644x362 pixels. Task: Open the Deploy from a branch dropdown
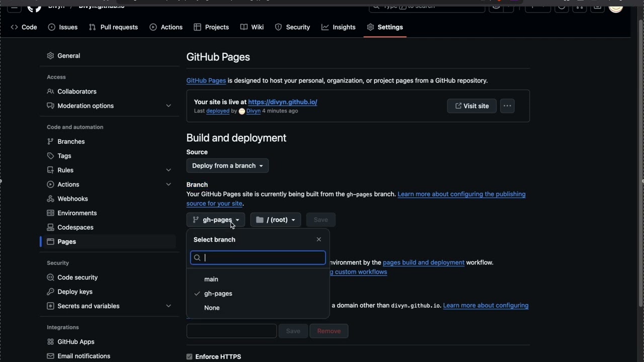click(227, 166)
